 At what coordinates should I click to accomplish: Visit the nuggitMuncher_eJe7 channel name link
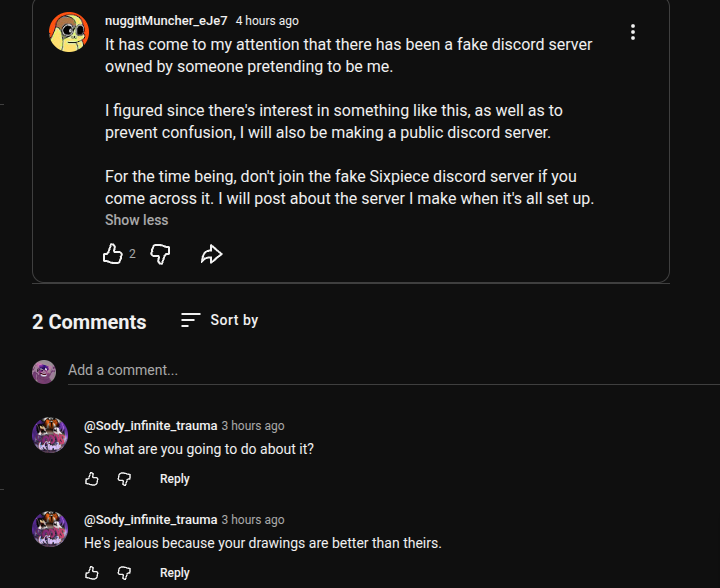pos(166,21)
